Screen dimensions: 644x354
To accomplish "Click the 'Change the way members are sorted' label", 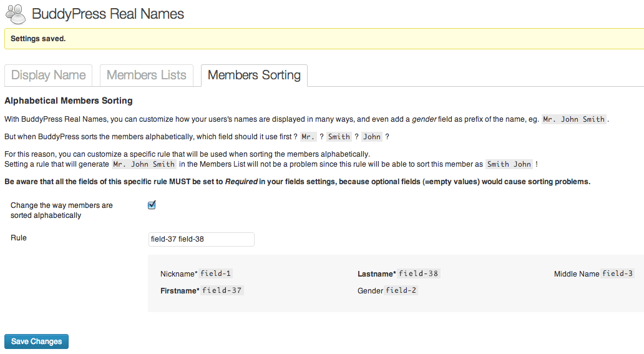I will 61,210.
